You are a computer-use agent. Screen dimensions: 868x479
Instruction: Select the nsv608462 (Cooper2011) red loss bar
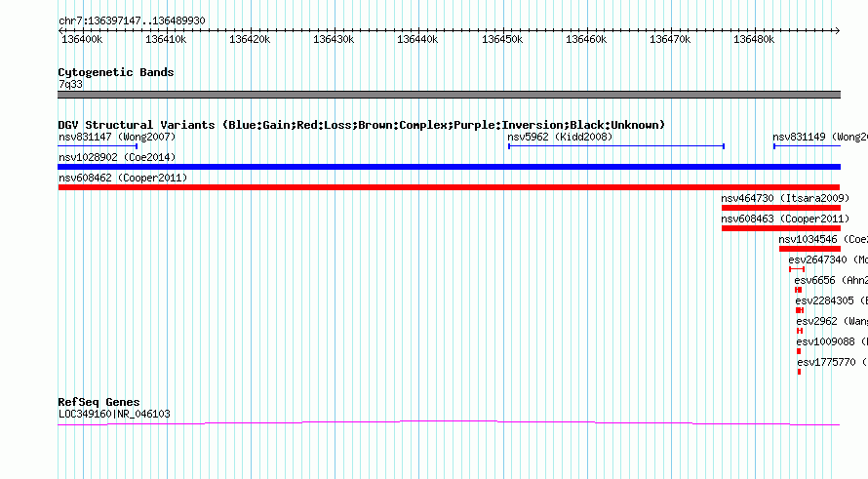pos(449,187)
